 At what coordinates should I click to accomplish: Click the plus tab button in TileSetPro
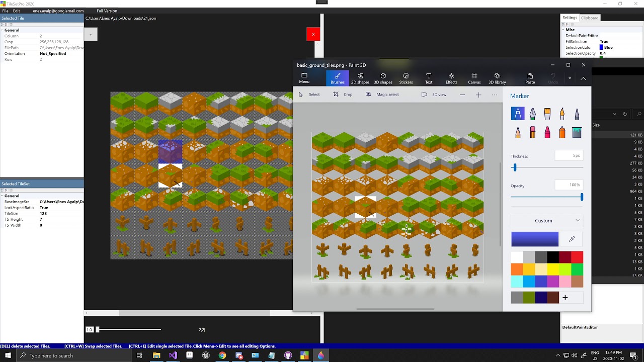[91, 34]
